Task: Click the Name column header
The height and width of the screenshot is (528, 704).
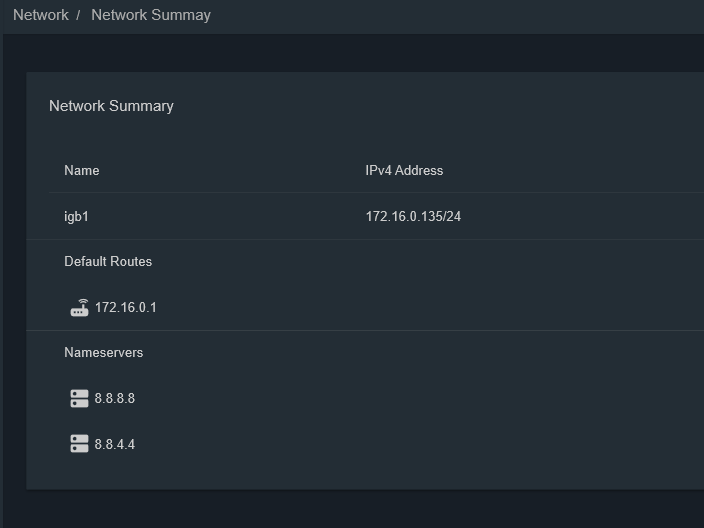Action: click(x=82, y=171)
